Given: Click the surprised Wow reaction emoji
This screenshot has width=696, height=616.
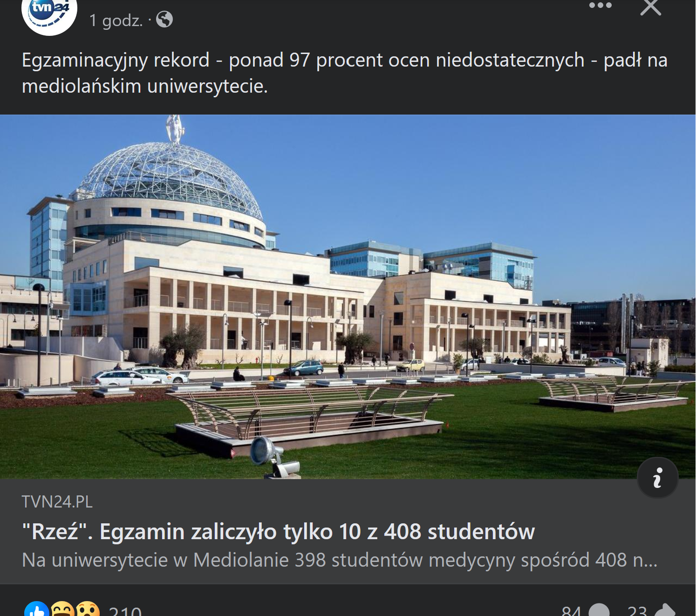Looking at the screenshot, I should (x=88, y=610).
